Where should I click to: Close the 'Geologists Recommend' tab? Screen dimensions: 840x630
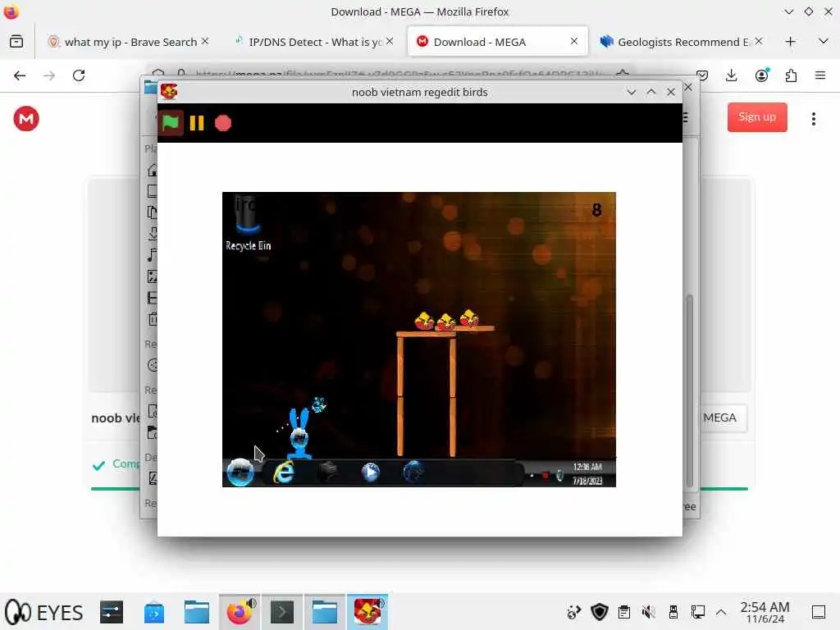[x=759, y=41]
